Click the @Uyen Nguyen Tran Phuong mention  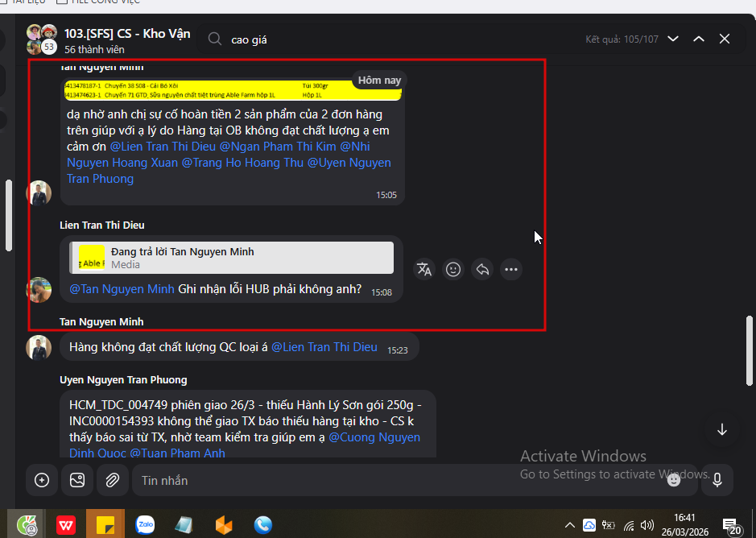(229, 171)
